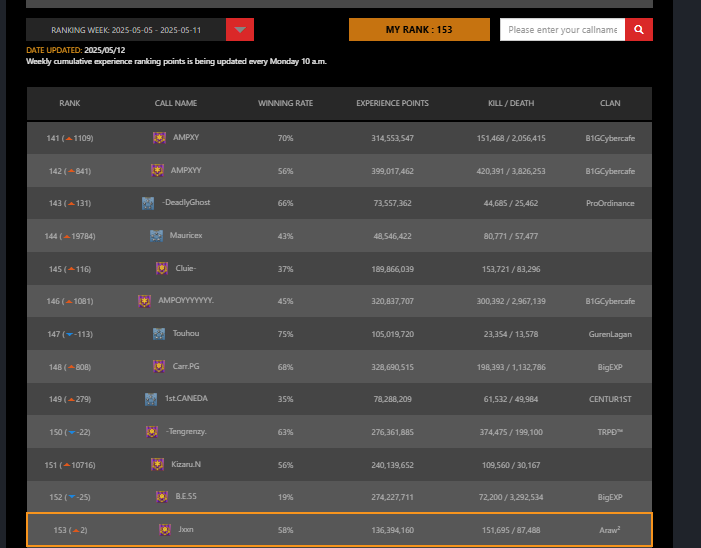Click kill/death value 153,721 / 83,296
The width and height of the screenshot is (701, 548).
point(511,269)
